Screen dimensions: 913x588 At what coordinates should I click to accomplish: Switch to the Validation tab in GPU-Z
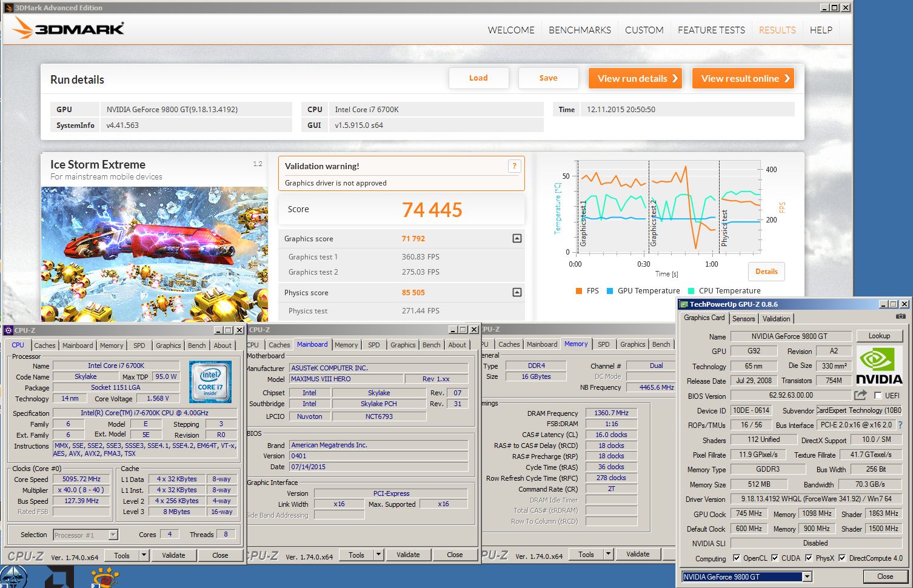(x=776, y=318)
